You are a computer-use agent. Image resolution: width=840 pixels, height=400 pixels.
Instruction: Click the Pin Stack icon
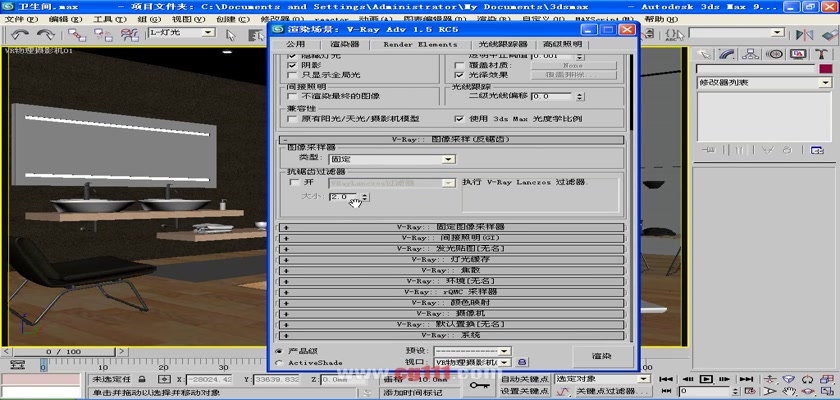pyautogui.click(x=709, y=150)
